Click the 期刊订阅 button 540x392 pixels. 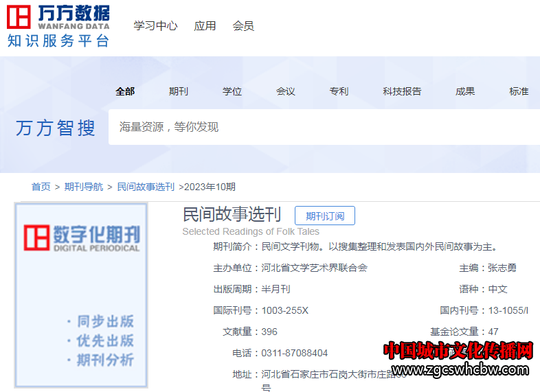pos(325,216)
